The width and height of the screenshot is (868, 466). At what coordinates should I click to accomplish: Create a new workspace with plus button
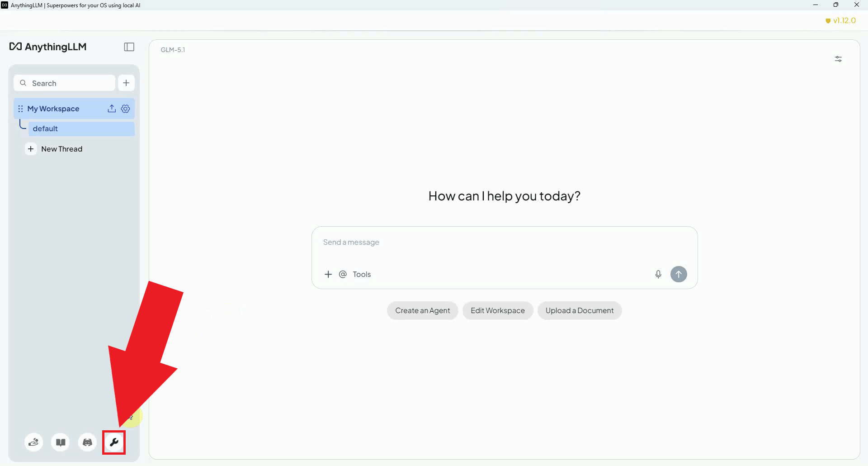(126, 83)
